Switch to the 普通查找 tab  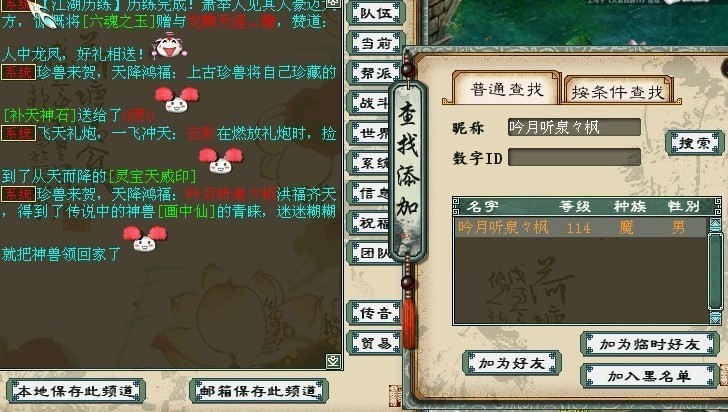[506, 88]
